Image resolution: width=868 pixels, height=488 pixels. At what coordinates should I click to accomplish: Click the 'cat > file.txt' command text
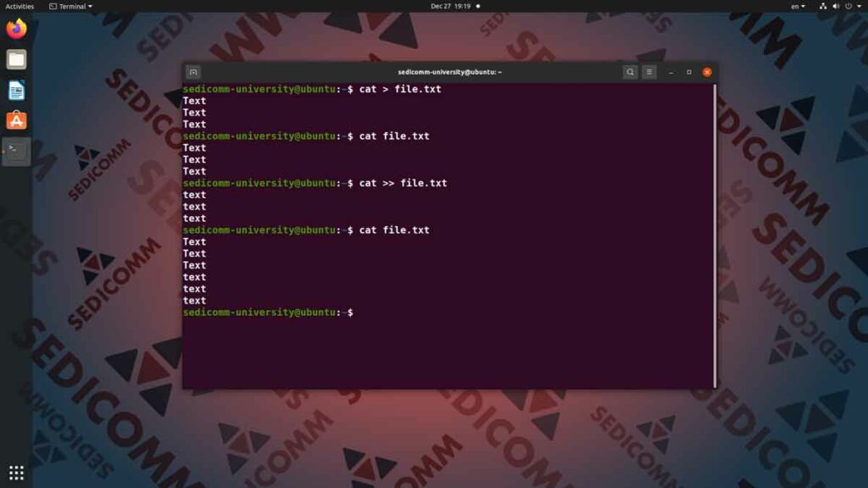pyautogui.click(x=400, y=89)
